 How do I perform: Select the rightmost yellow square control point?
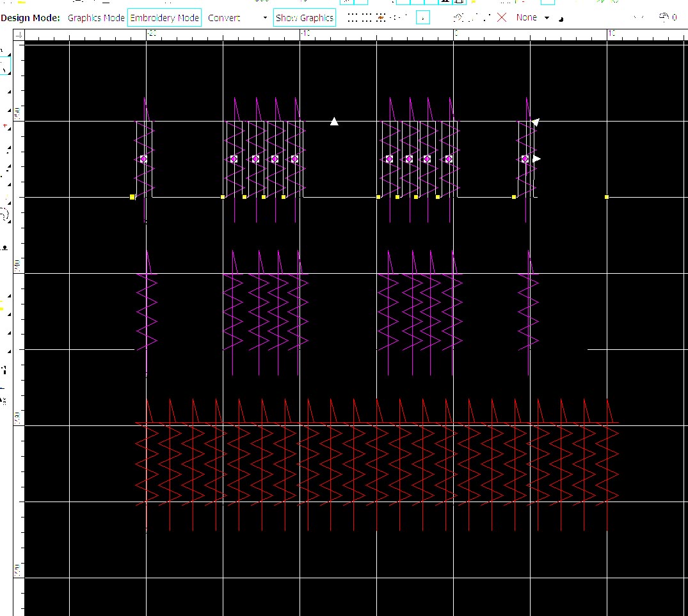(607, 197)
